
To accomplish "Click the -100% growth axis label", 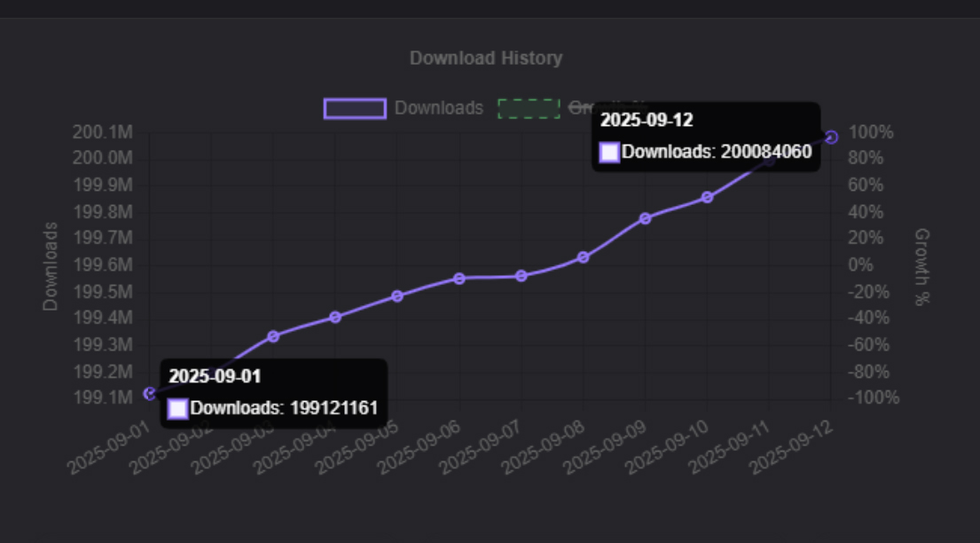I will click(873, 397).
